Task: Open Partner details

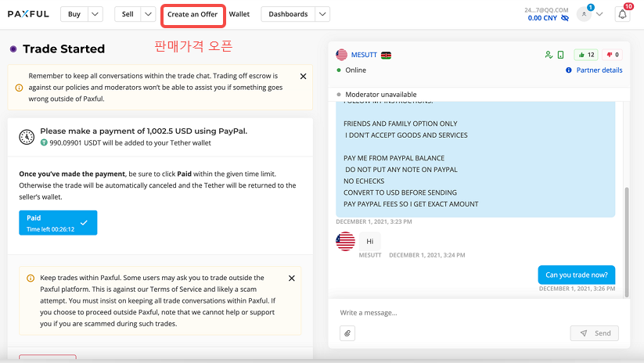Action: pos(599,70)
